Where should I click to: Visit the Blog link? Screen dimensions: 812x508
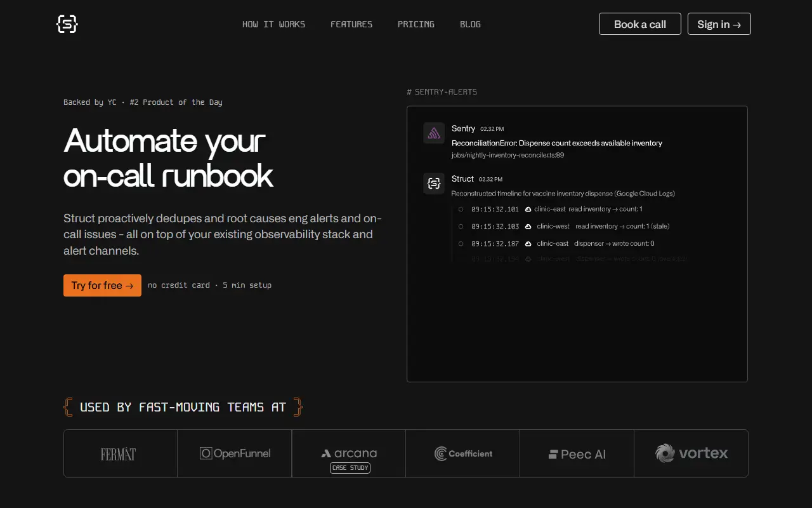click(x=470, y=24)
